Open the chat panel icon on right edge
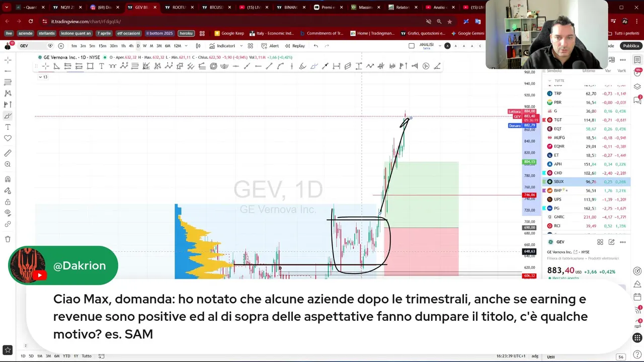 click(x=637, y=101)
